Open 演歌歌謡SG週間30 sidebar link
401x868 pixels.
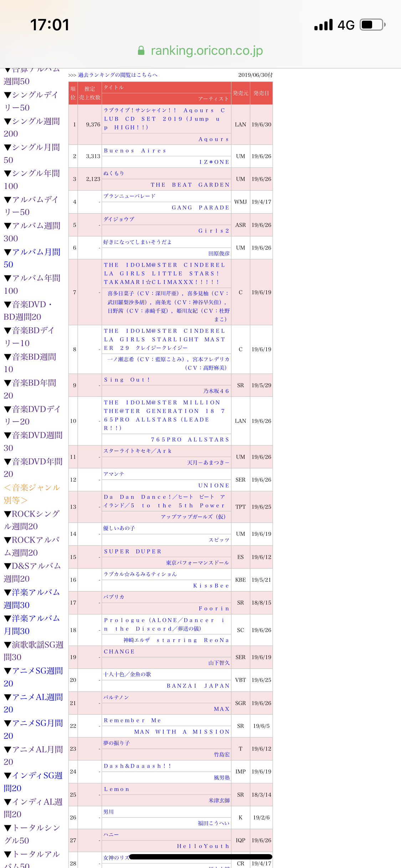pos(34,651)
